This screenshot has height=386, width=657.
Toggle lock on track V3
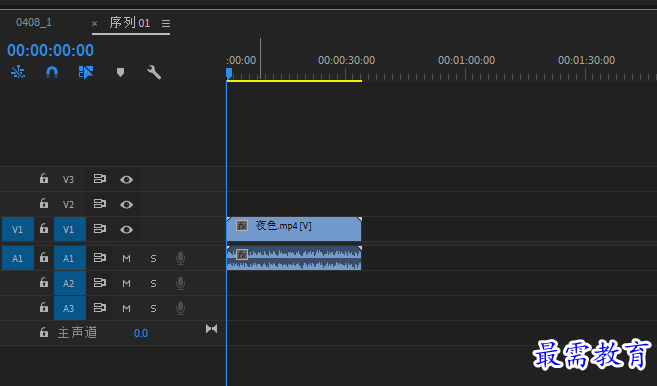(44, 178)
